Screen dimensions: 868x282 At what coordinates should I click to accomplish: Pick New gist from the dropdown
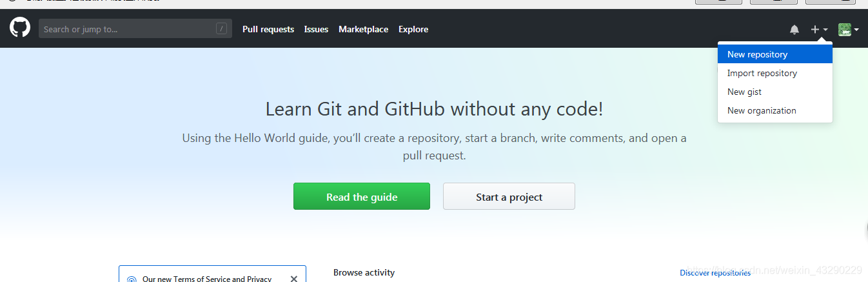coord(775,92)
